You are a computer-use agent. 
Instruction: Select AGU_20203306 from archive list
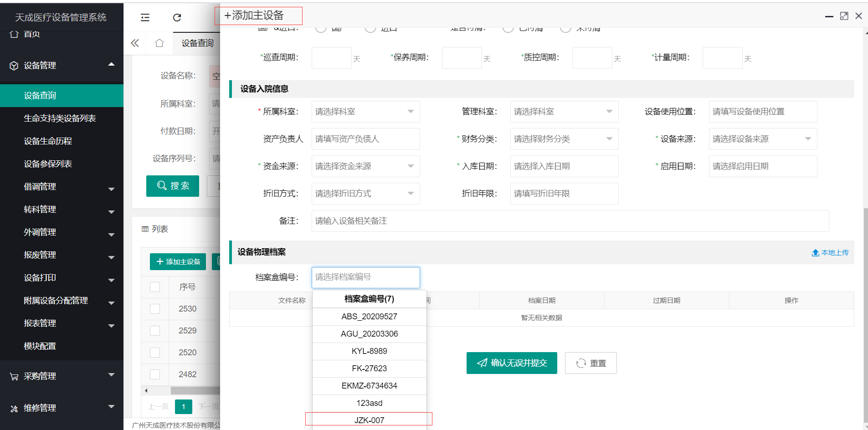[369, 334]
